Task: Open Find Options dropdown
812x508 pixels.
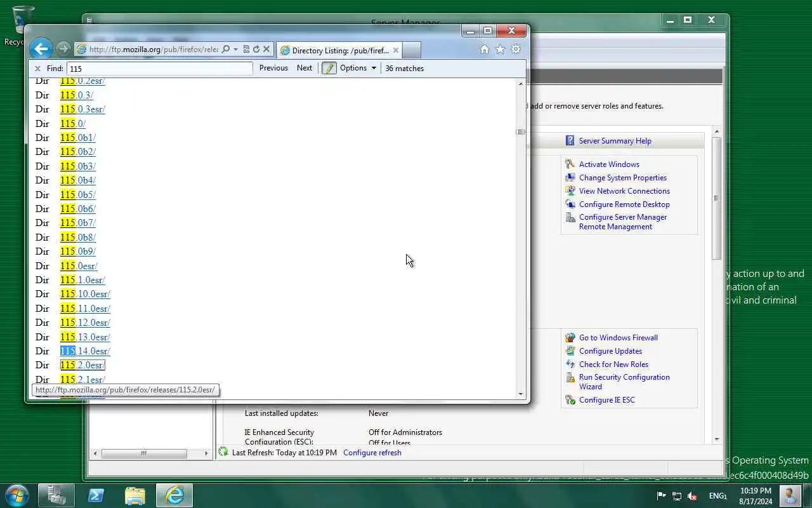Action: click(358, 68)
